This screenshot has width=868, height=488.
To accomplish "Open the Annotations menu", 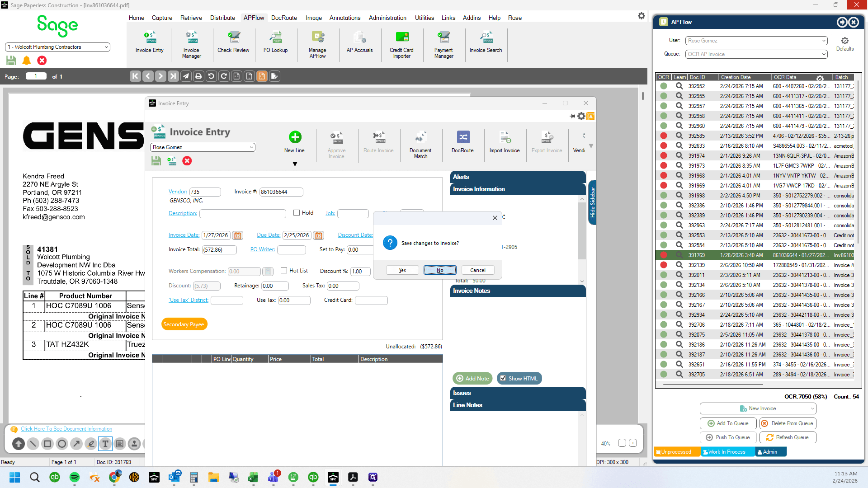I will (345, 18).
